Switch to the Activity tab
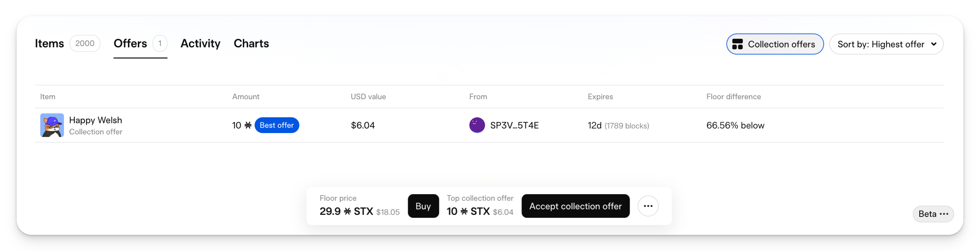The image size is (980, 251). click(200, 43)
